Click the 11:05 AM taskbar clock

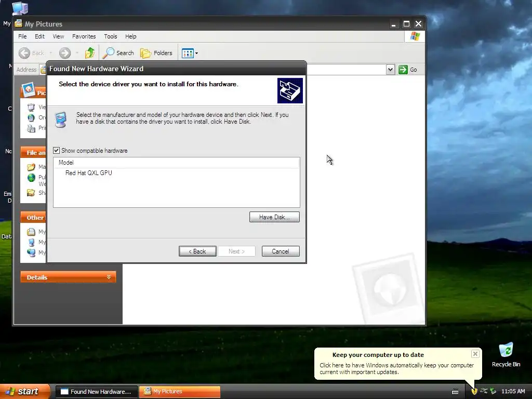[x=513, y=391]
